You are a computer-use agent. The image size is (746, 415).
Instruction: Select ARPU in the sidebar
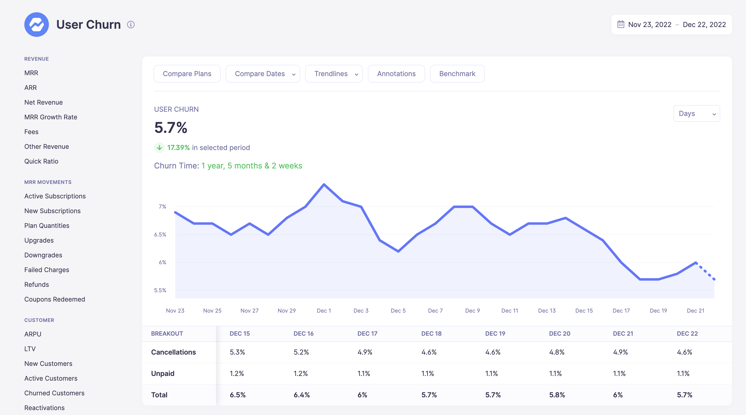tap(33, 334)
